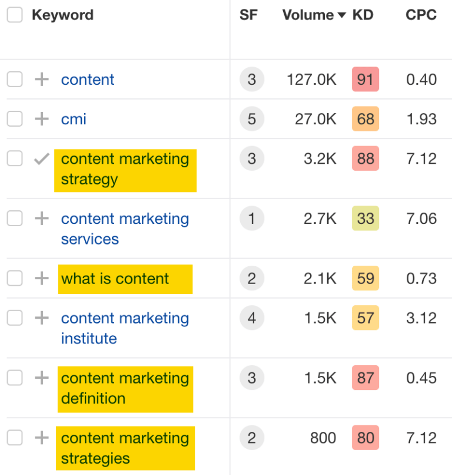This screenshot has height=476, width=452.
Task: Add 'content marketing services' using its plus icon
Action: click(41, 219)
